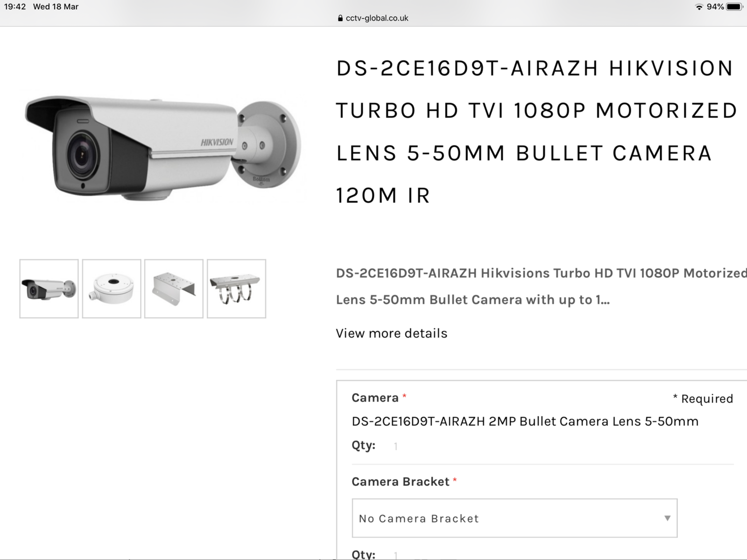Image resolution: width=747 pixels, height=560 pixels.
Task: Select the bullet camera thumbnail
Action: point(49,289)
